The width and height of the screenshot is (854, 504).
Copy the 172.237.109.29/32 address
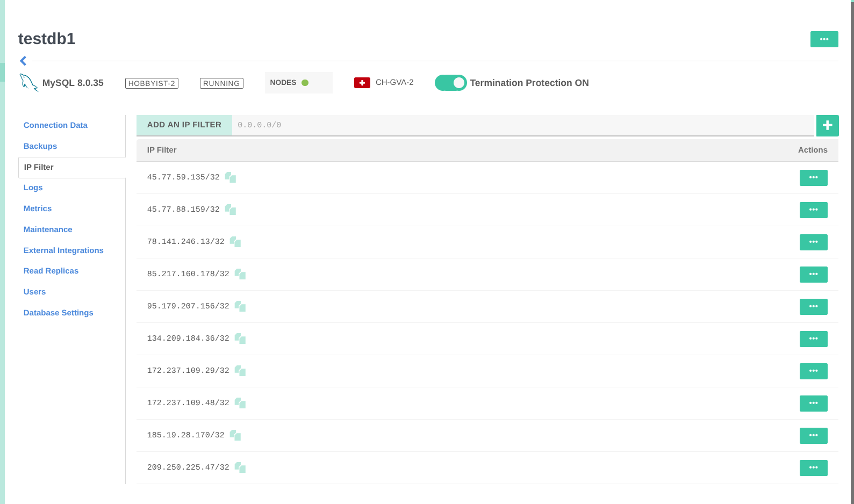coord(240,371)
